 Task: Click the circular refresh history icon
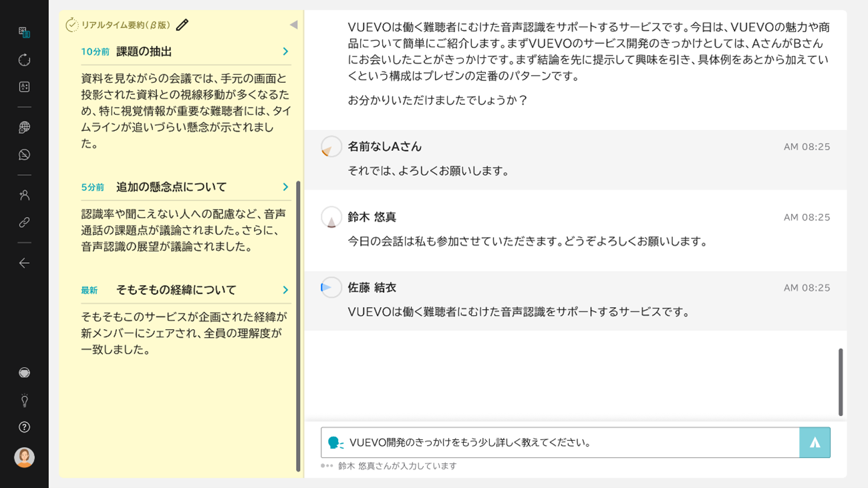[x=24, y=59]
